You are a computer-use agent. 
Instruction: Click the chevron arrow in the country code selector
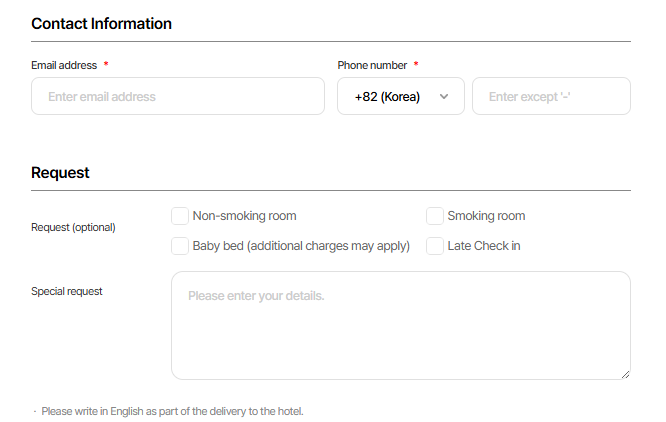pos(444,97)
